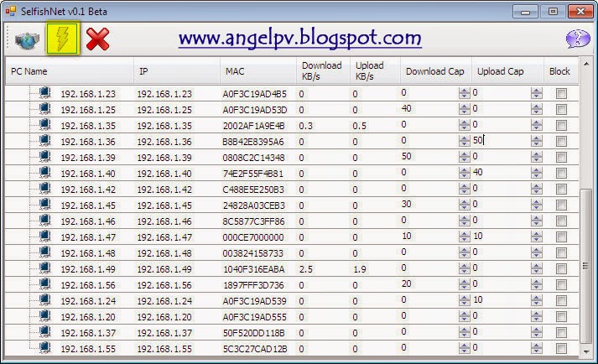
Task: Check the Block box for 192.168.1.49
Action: [x=561, y=269]
